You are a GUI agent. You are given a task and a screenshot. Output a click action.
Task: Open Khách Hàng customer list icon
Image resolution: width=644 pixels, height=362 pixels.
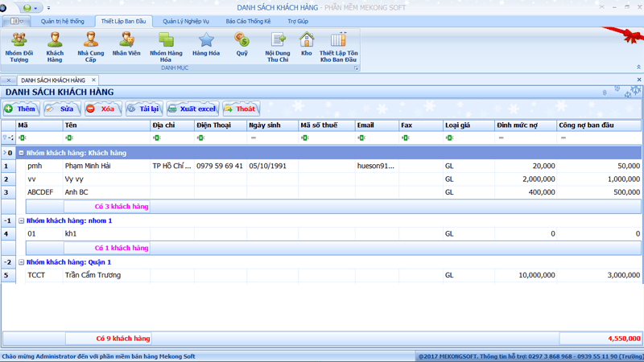point(55,47)
